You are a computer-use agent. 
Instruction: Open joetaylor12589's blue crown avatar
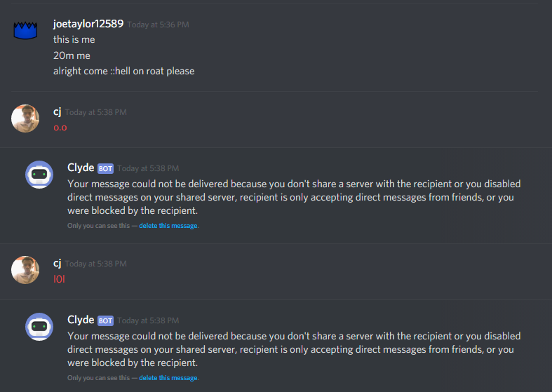25,30
